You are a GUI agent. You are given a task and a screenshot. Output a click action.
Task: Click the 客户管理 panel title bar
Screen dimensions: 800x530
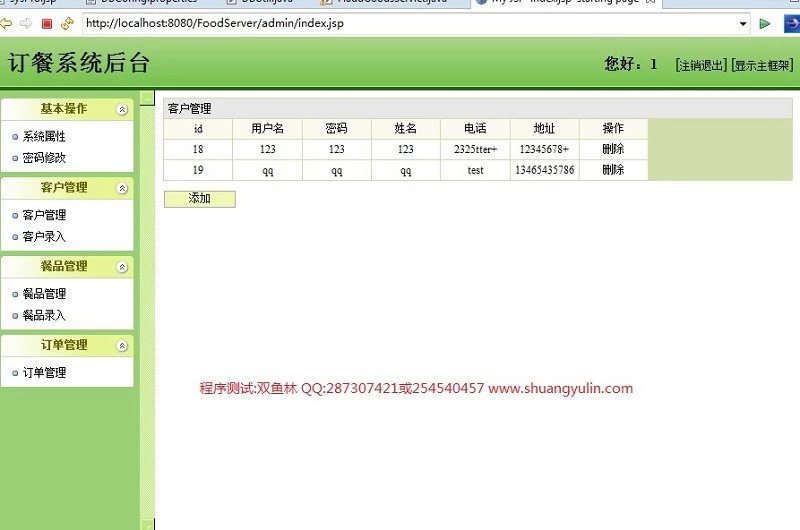(478, 108)
